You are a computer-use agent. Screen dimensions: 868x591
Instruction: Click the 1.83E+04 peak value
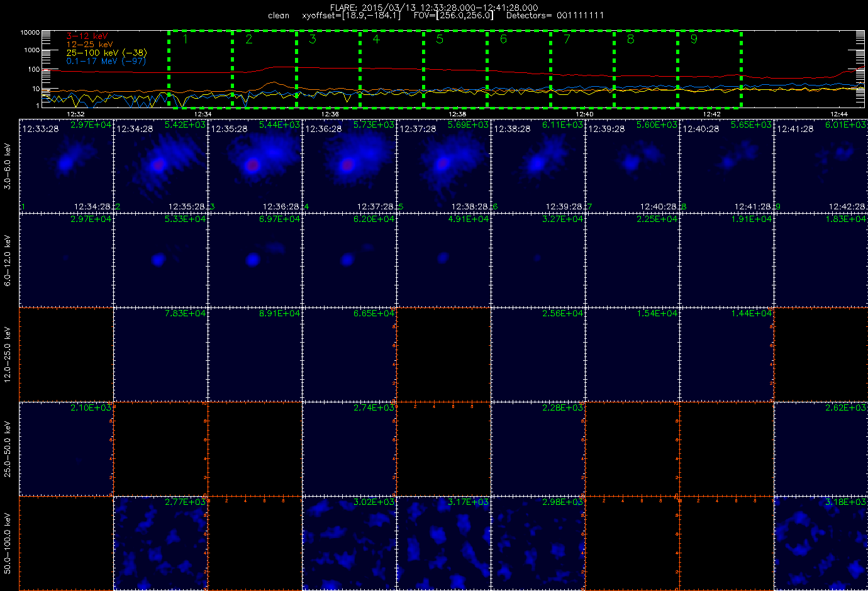pos(845,219)
